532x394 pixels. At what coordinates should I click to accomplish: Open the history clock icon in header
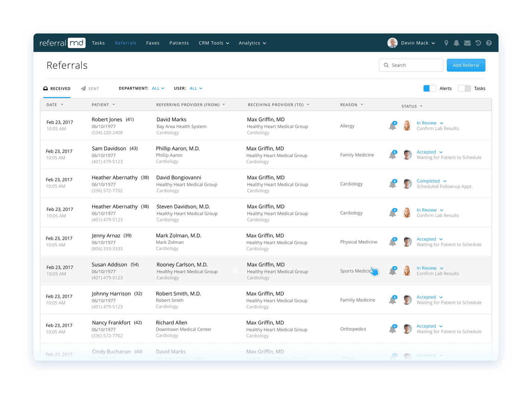[478, 43]
